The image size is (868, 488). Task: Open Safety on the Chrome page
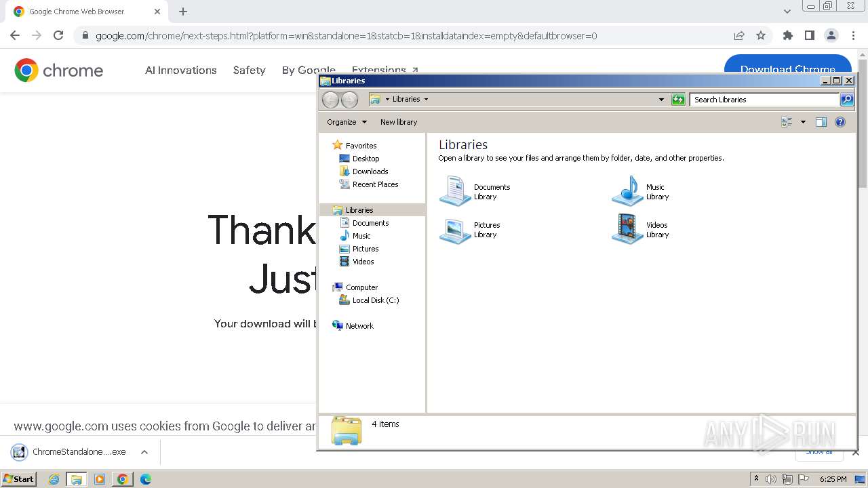click(x=249, y=70)
